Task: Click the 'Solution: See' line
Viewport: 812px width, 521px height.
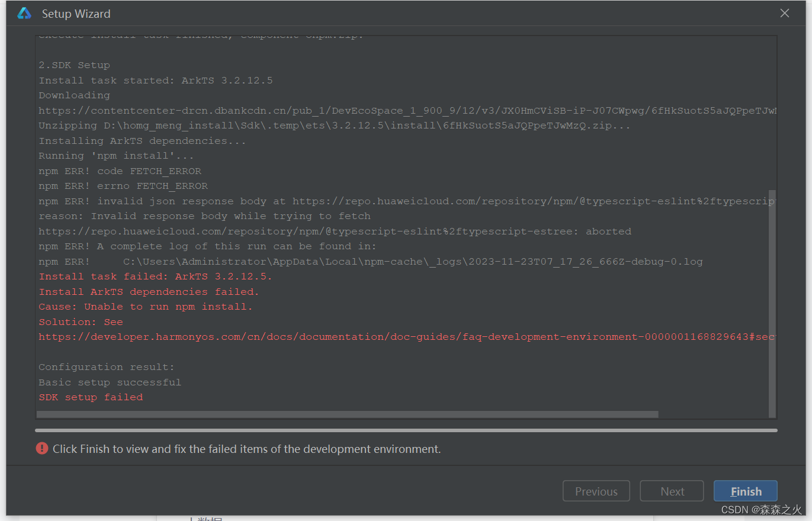Action: click(x=81, y=322)
